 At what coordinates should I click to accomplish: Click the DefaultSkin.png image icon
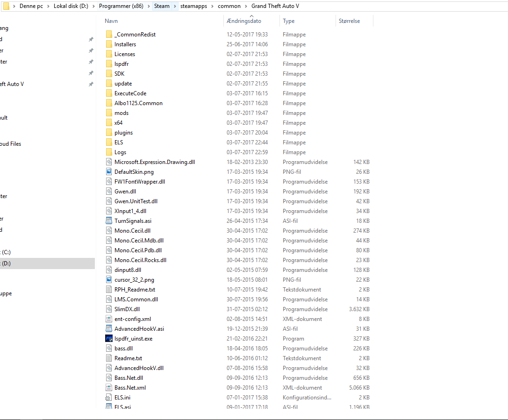tap(109, 171)
